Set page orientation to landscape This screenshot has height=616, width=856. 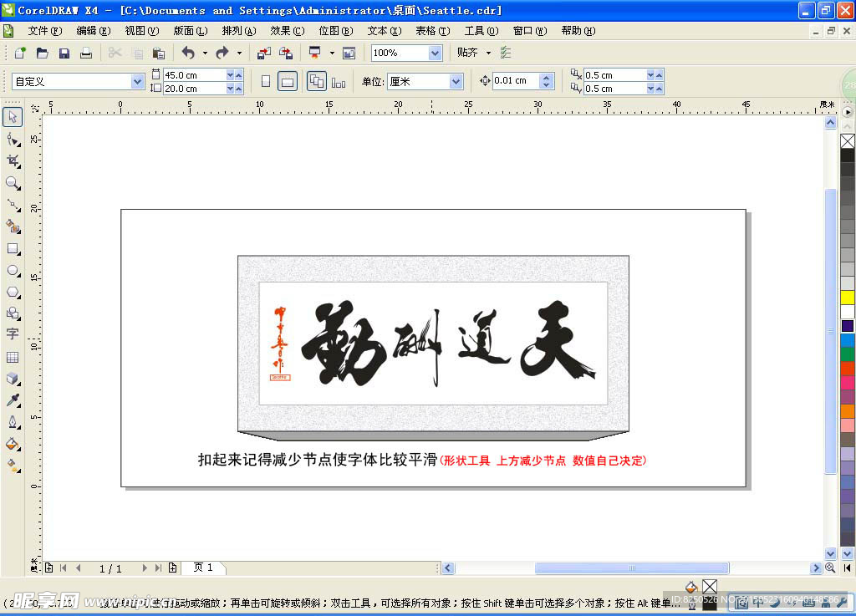click(x=288, y=82)
